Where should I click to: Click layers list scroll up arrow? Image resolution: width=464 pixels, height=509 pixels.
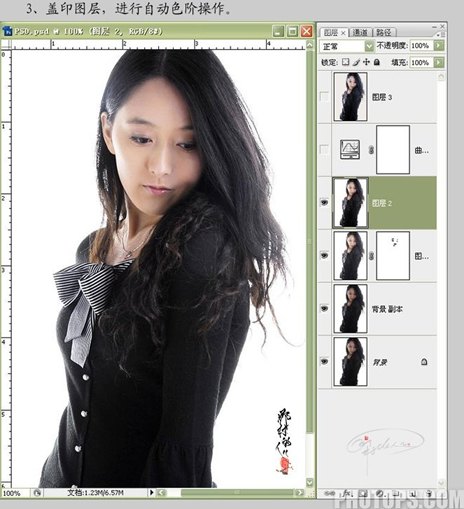[441, 77]
